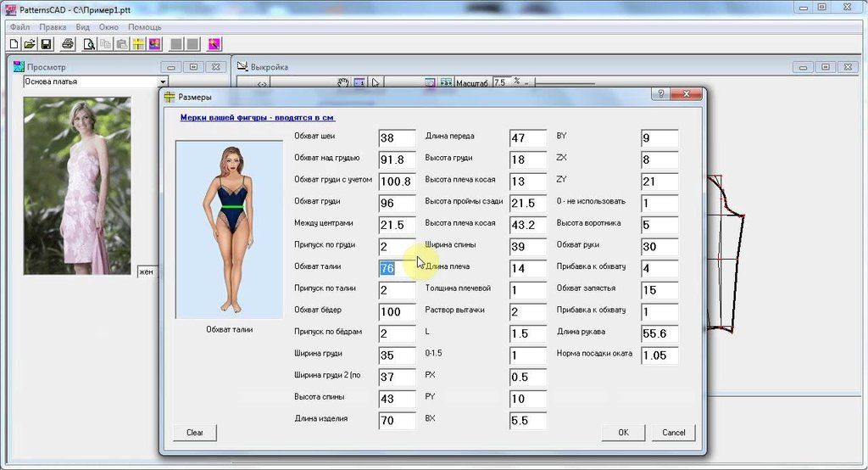
Task: Open the Файл menu
Action: click(20, 26)
